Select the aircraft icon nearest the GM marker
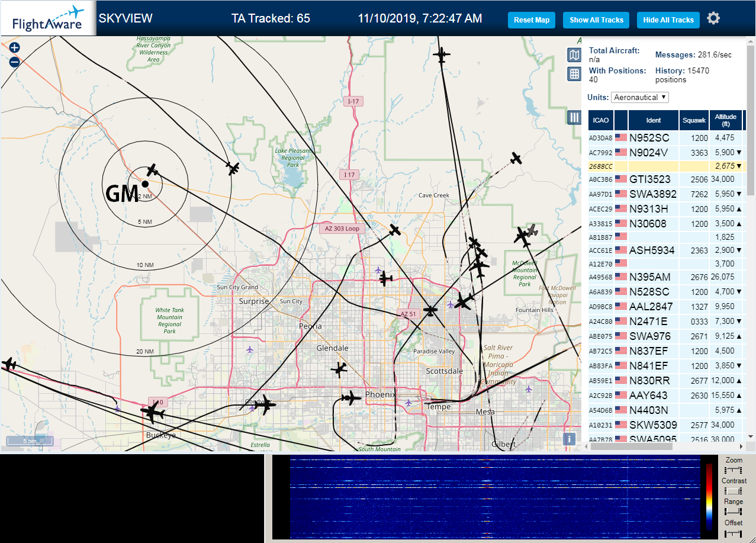The width and height of the screenshot is (756, 543). [153, 171]
